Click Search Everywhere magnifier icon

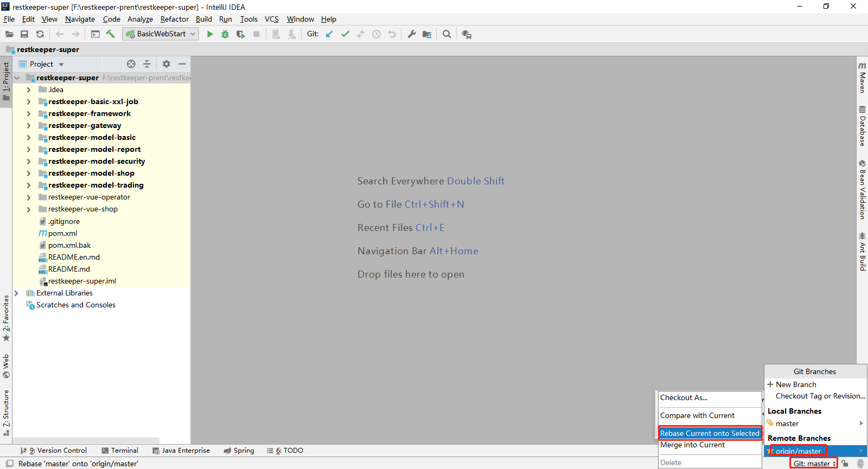pyautogui.click(x=447, y=34)
